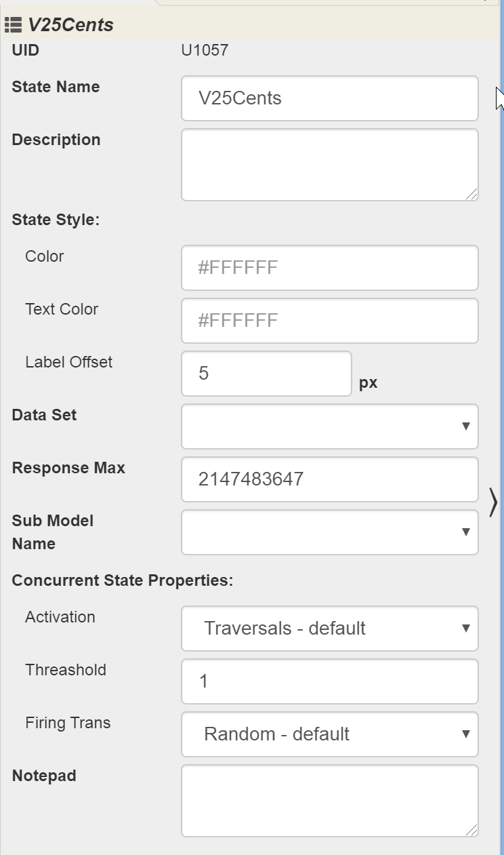Click the Notepad text area
This screenshot has height=855, width=504.
tap(329, 801)
